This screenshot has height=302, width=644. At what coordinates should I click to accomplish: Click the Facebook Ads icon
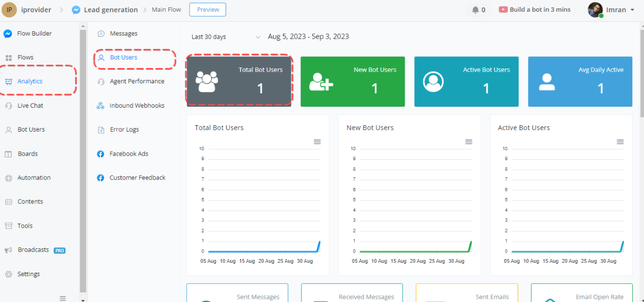100,154
